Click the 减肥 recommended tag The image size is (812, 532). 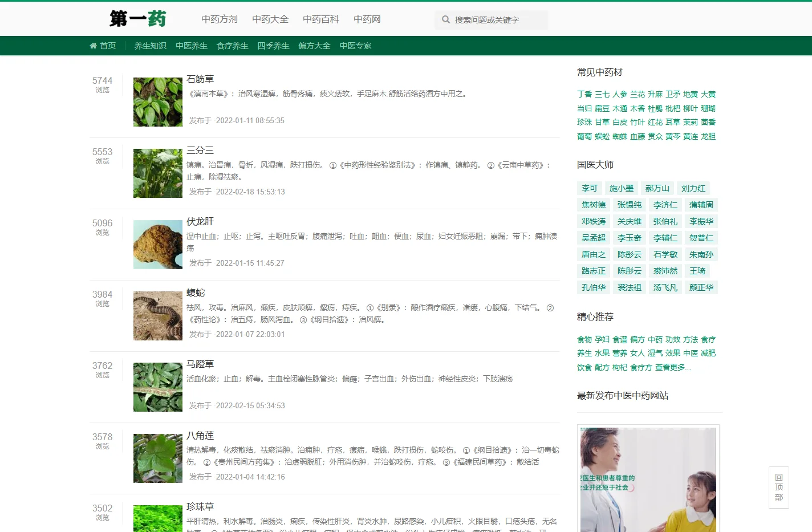tap(708, 354)
